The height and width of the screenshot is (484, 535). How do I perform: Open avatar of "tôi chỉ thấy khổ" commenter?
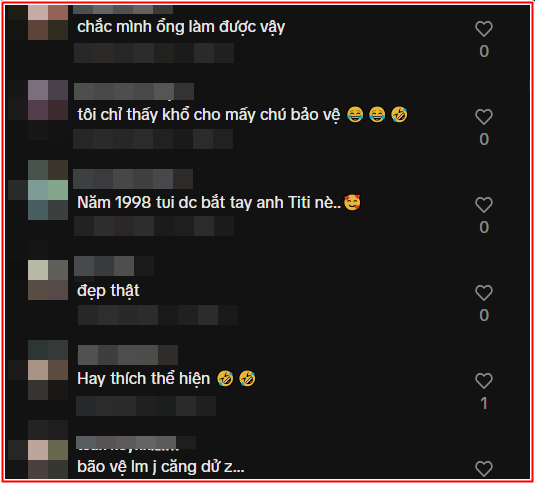click(48, 100)
